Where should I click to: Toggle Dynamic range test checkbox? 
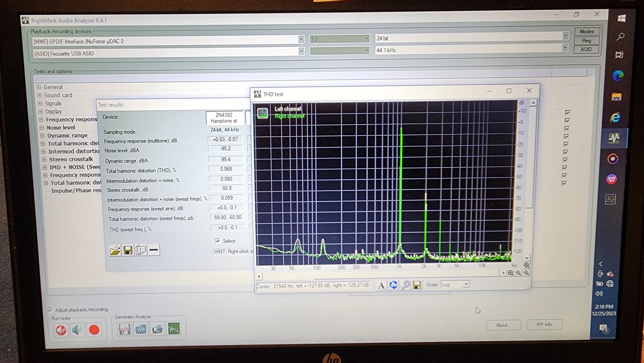coord(567,128)
